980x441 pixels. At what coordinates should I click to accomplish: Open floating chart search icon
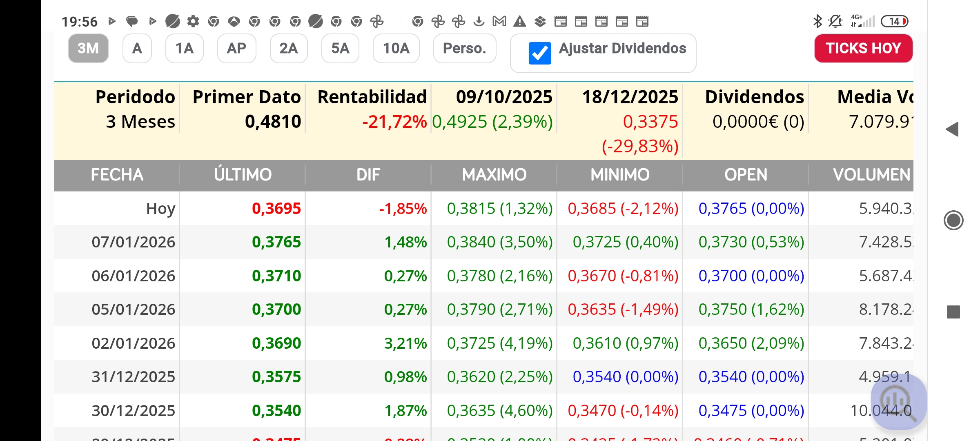[x=898, y=402]
